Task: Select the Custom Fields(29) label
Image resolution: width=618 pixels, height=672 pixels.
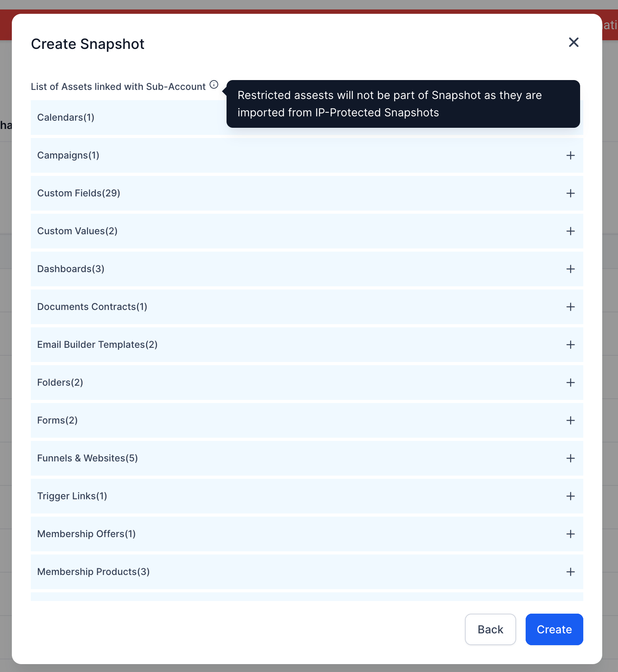Action: point(79,193)
